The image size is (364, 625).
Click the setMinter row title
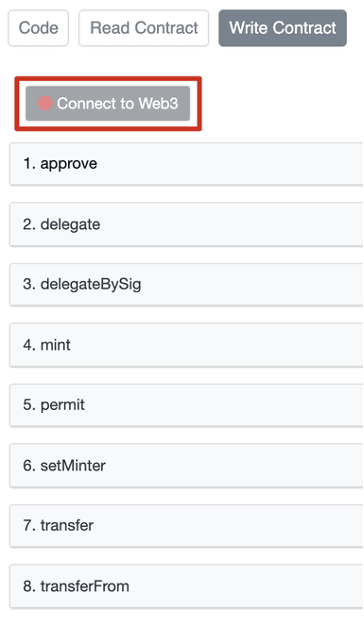click(x=64, y=466)
